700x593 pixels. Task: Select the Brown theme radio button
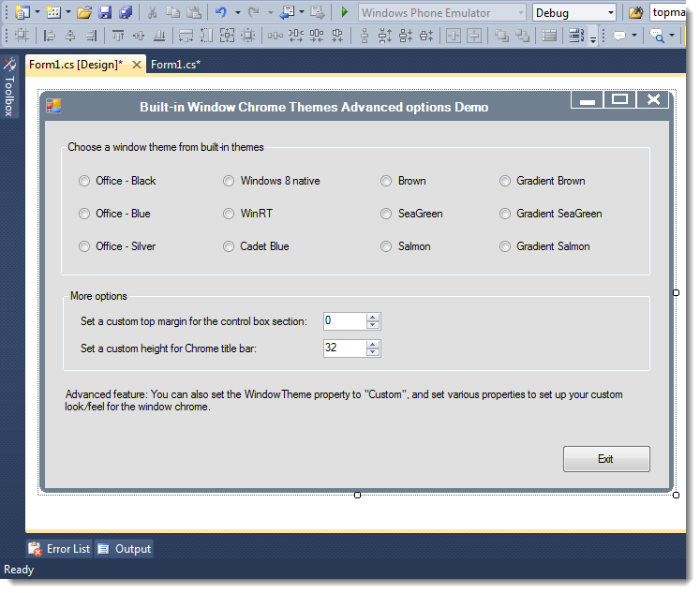pos(386,181)
